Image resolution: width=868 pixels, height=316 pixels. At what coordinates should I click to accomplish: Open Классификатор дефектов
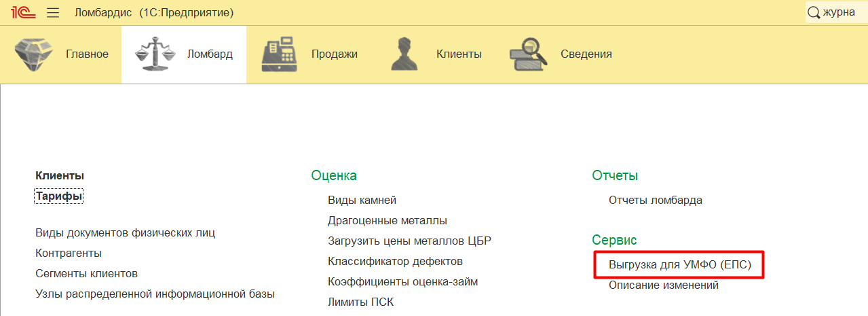coord(395,261)
